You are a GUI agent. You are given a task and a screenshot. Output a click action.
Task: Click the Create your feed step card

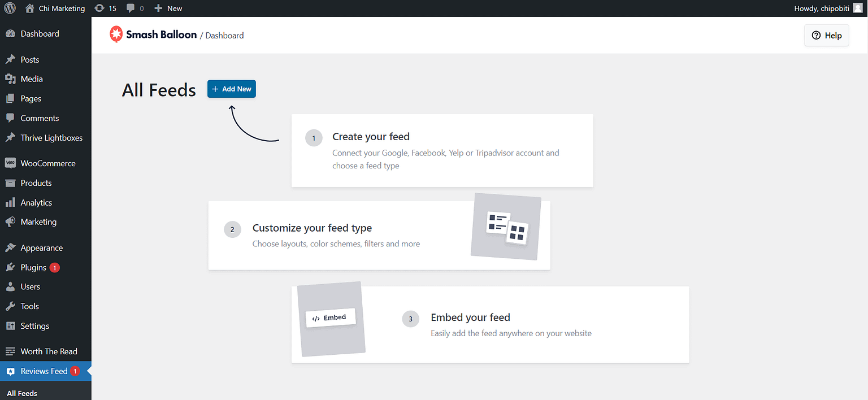(x=442, y=150)
